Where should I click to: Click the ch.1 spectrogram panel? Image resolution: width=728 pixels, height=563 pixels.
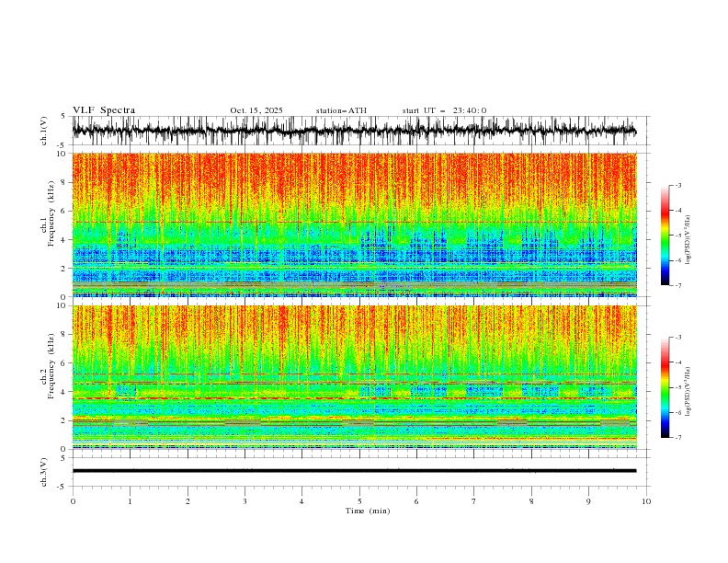coord(355,224)
